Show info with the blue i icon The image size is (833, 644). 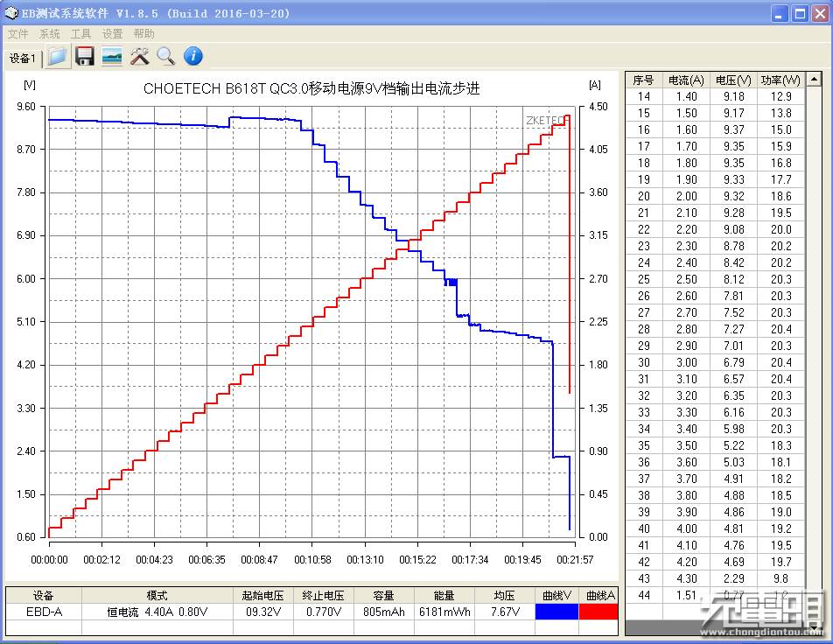(192, 56)
